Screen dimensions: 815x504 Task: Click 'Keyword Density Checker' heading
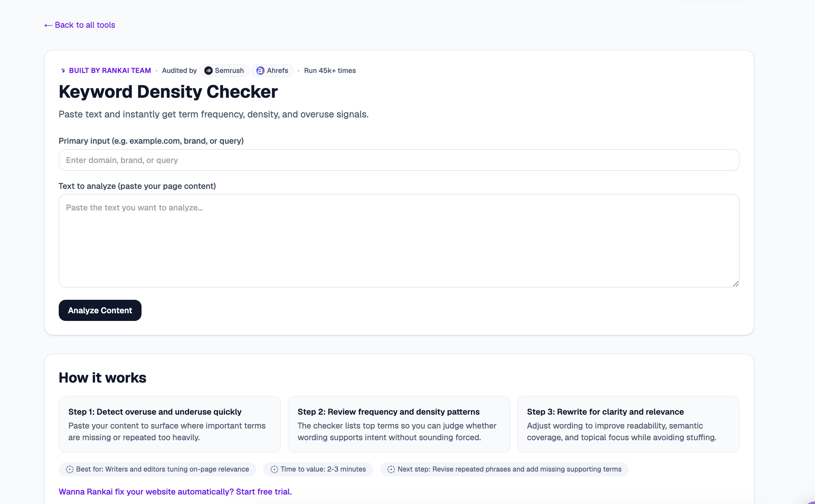[x=168, y=92]
